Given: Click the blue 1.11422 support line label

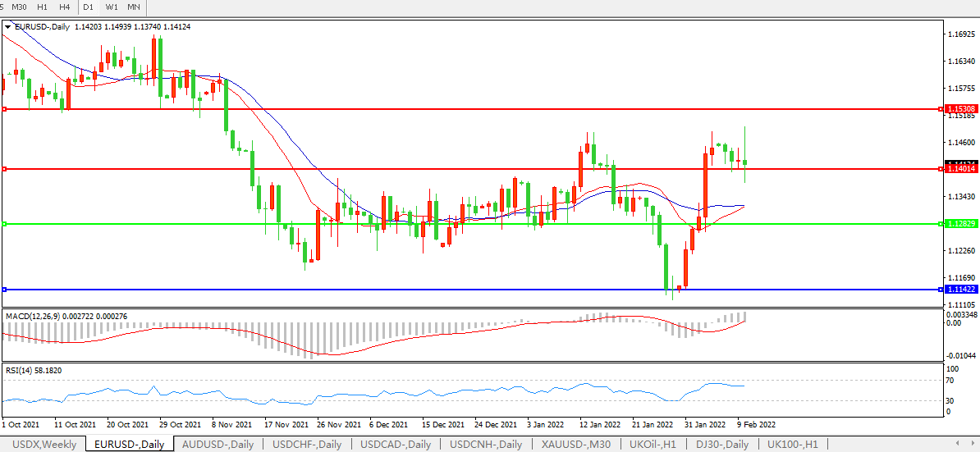Looking at the screenshot, I should pos(960,290).
